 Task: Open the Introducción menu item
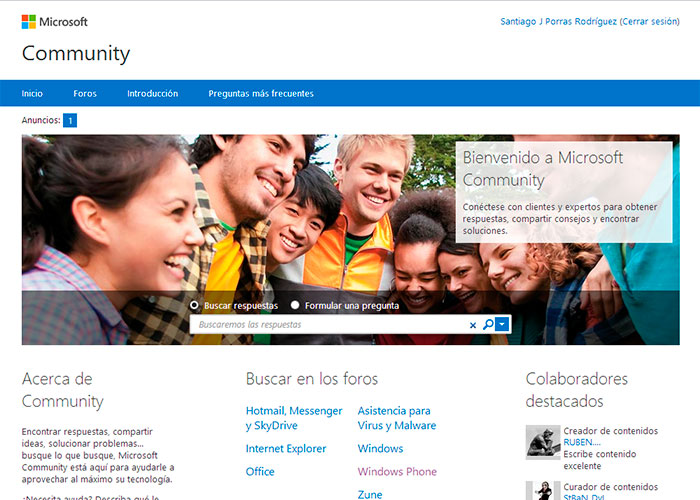coord(153,93)
